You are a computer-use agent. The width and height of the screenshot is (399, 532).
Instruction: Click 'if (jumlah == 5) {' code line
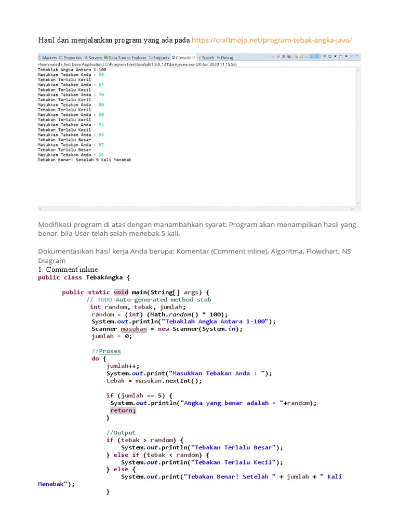[x=139, y=395]
